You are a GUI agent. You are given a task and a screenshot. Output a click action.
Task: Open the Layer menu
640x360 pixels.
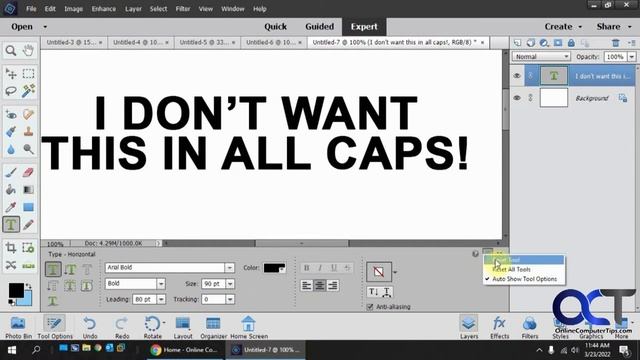(x=133, y=9)
